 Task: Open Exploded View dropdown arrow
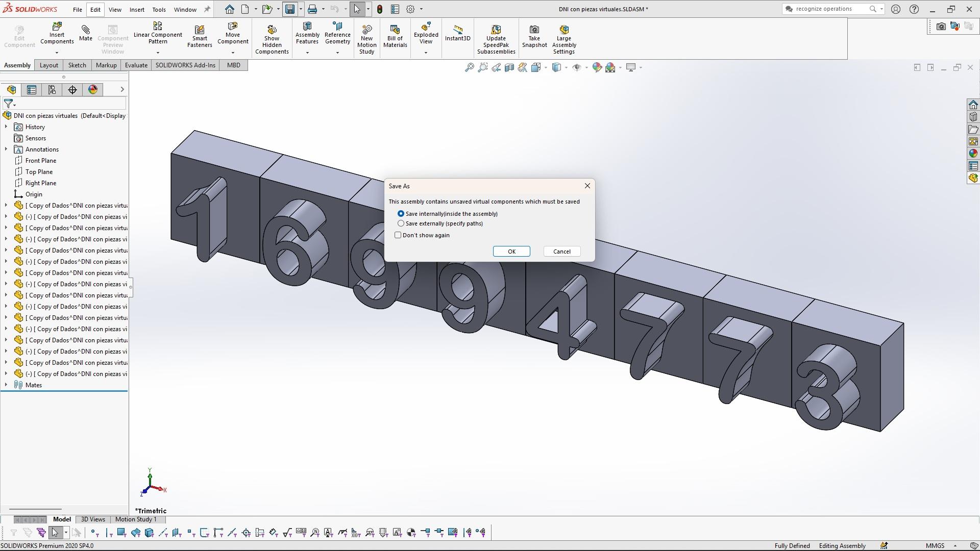[x=426, y=53]
